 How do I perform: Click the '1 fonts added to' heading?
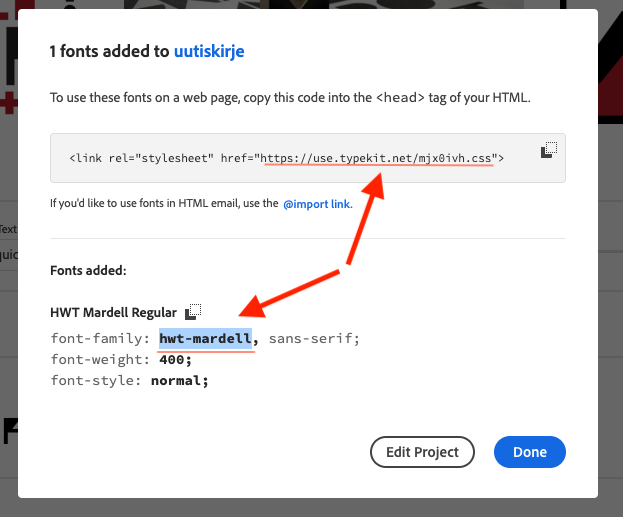point(109,51)
